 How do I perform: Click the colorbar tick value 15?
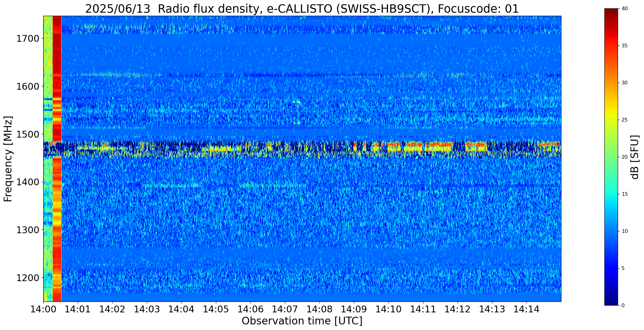pyautogui.click(x=625, y=194)
